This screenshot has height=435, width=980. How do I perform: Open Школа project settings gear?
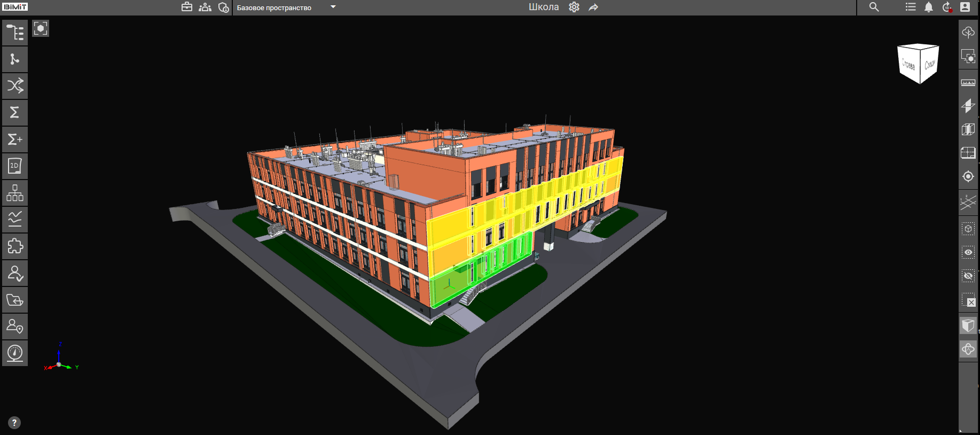574,7
